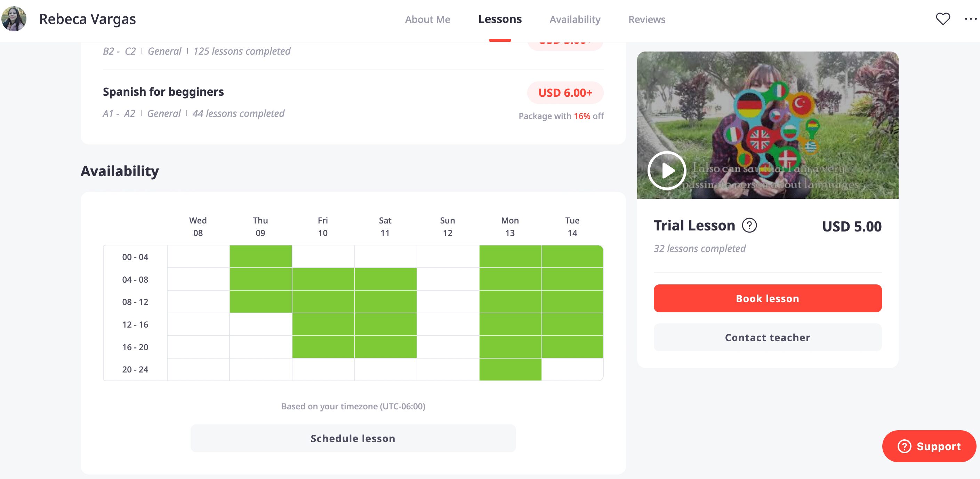Select Spanish for begginers lesson

point(163,92)
